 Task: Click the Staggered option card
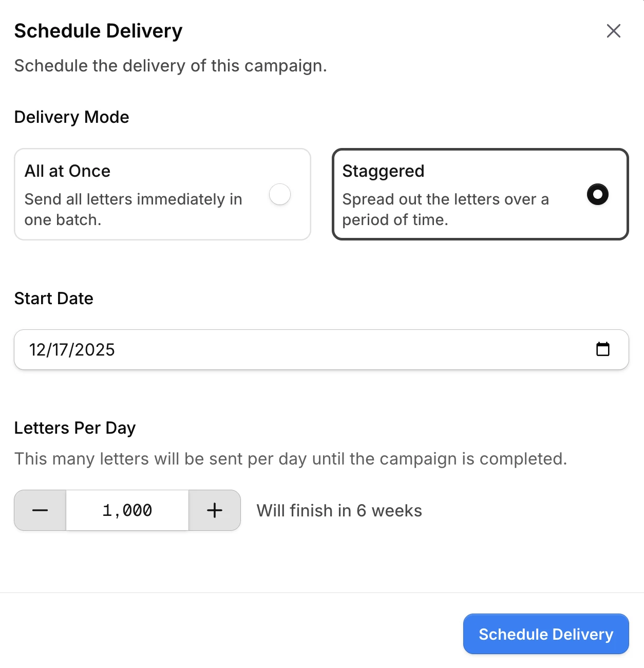[x=480, y=194]
